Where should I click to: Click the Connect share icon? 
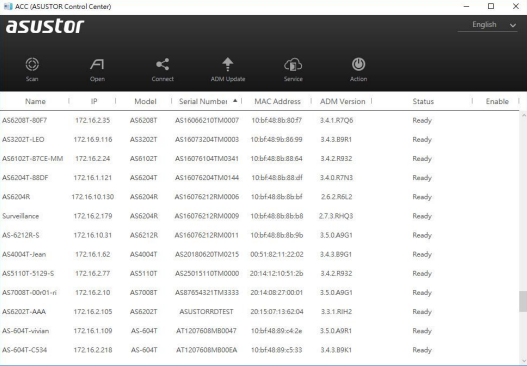[163, 64]
